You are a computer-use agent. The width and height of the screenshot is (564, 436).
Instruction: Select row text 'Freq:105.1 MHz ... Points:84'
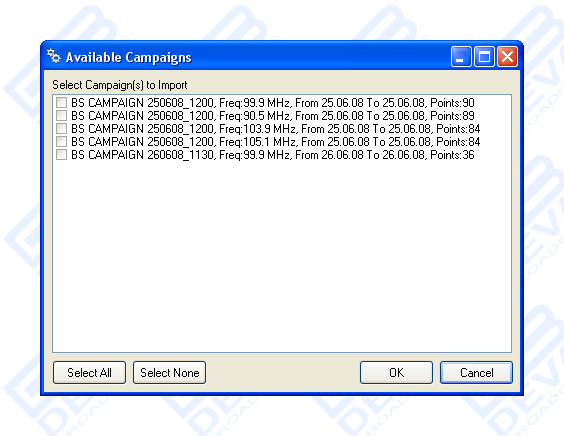coord(276,142)
